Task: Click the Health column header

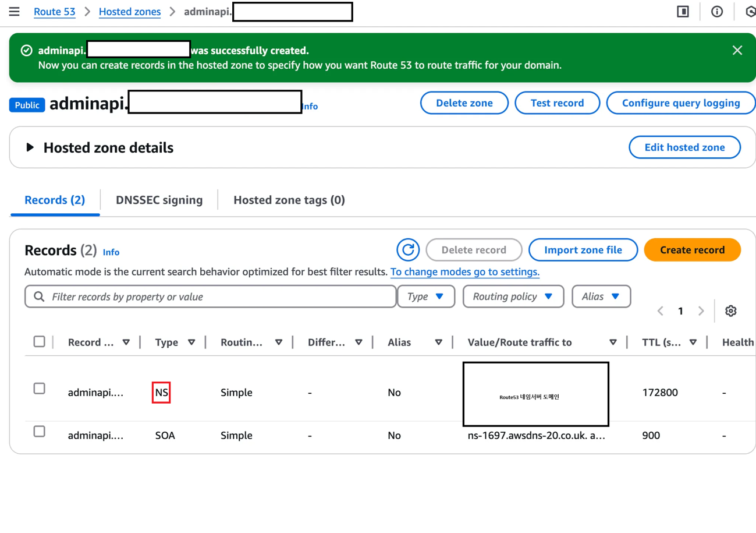Action: pyautogui.click(x=738, y=343)
